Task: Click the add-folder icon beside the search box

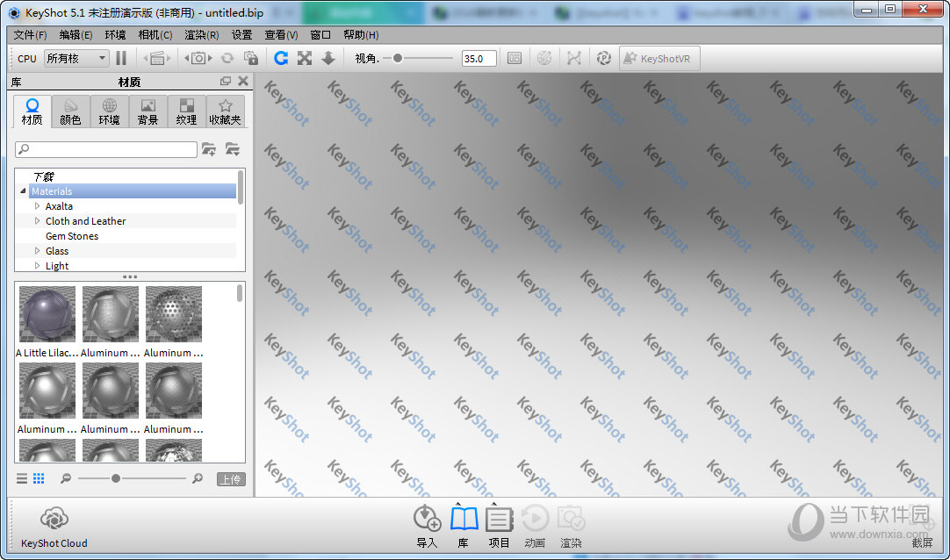Action: point(209,149)
